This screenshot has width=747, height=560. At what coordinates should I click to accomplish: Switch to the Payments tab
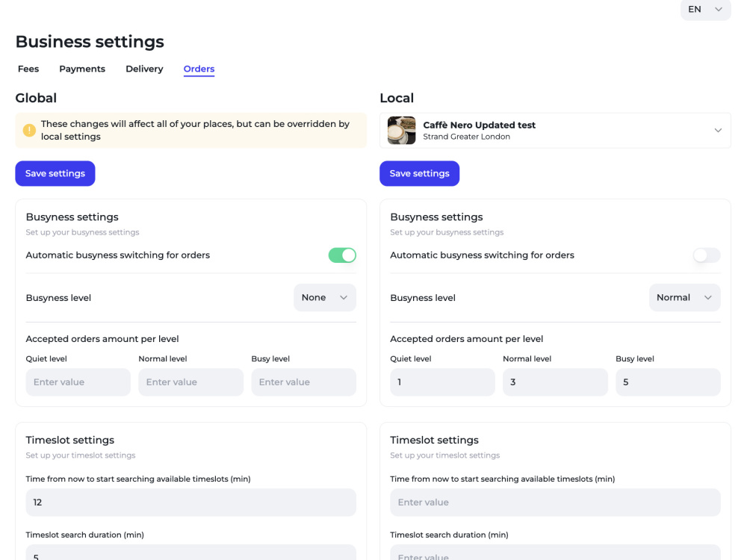[x=82, y=69]
